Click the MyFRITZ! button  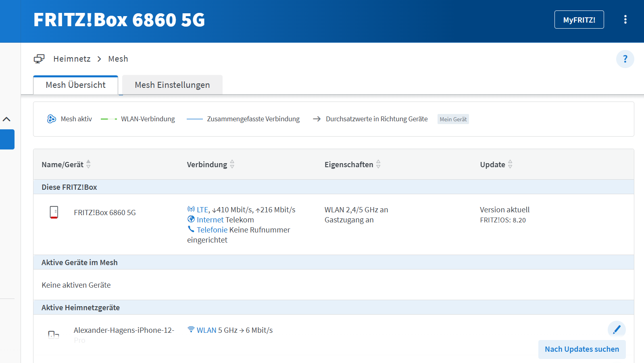click(579, 20)
